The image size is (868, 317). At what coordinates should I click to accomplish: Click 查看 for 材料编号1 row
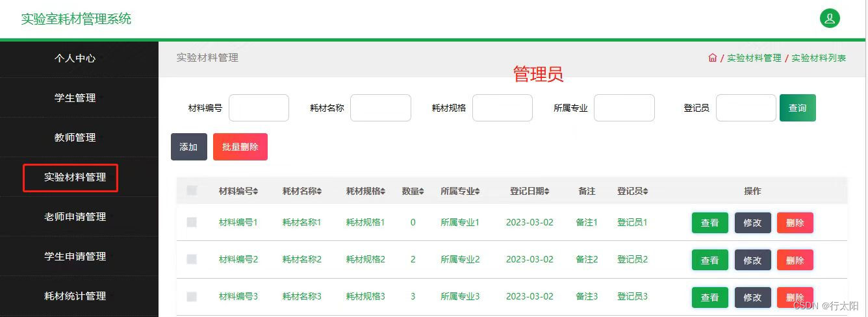710,223
